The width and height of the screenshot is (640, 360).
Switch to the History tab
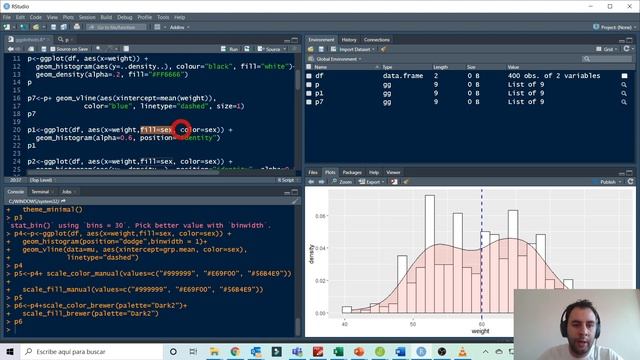click(349, 40)
